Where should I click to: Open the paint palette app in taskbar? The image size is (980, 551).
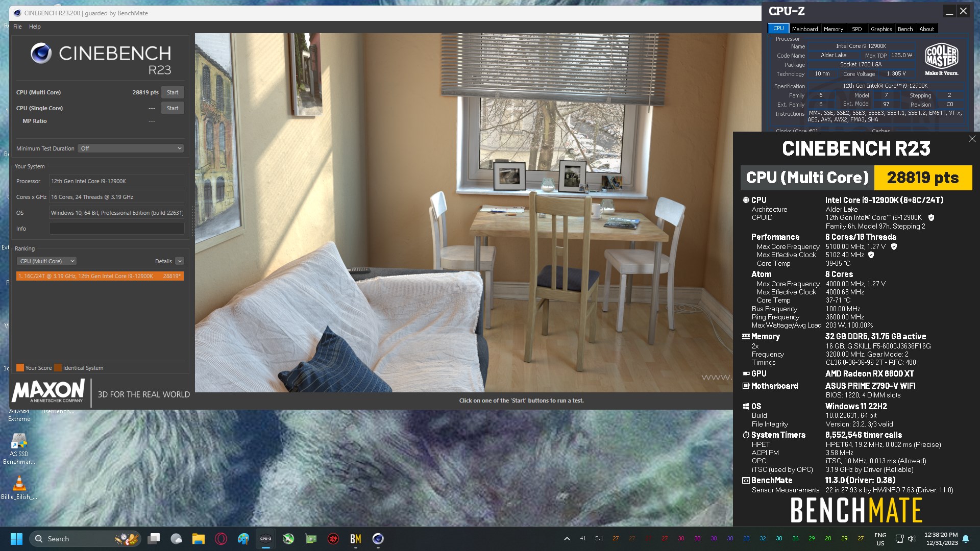point(243,539)
